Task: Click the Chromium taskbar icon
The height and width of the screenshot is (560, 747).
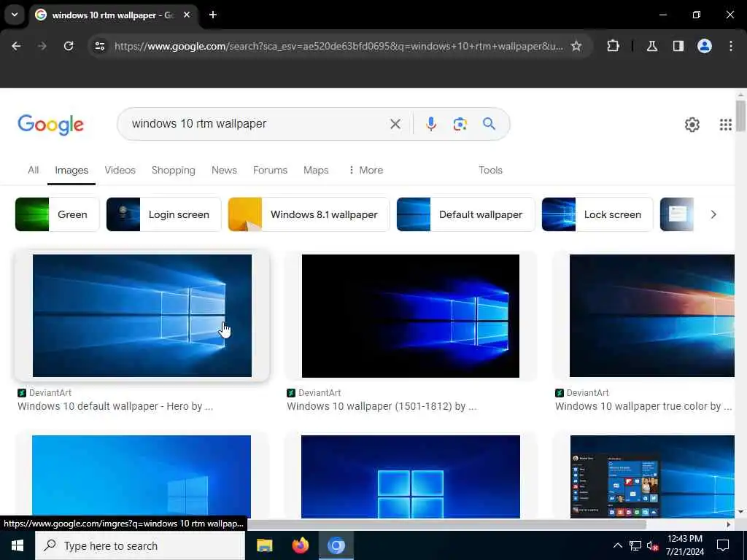Action: pyautogui.click(x=336, y=545)
